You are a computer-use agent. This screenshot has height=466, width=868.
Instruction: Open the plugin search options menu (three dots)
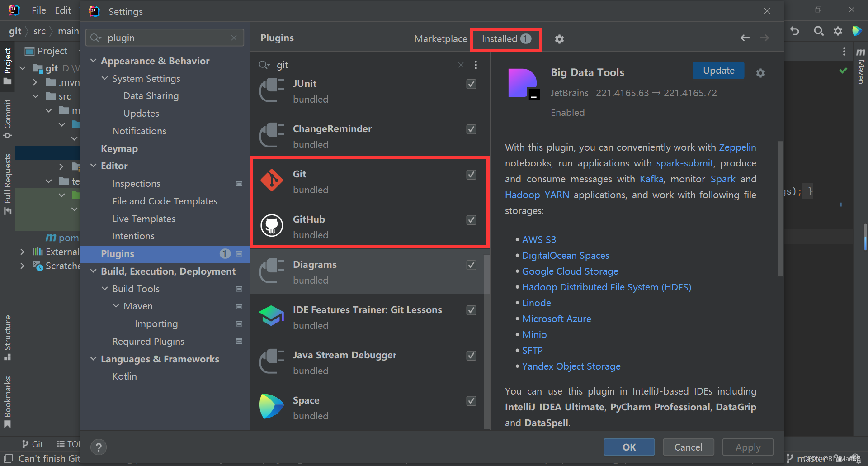click(476, 65)
